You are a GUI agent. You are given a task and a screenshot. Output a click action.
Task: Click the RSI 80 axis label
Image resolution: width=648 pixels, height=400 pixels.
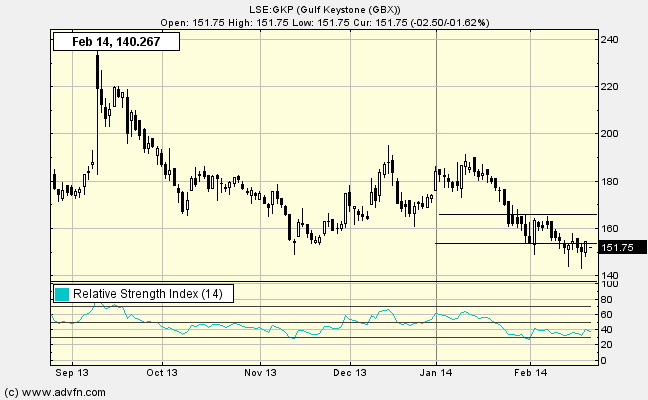[x=606, y=300]
